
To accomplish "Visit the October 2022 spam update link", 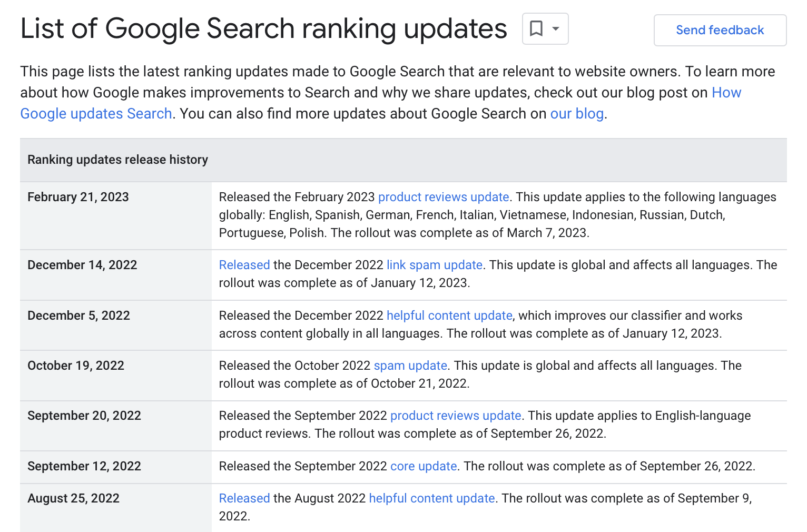I will coord(410,366).
